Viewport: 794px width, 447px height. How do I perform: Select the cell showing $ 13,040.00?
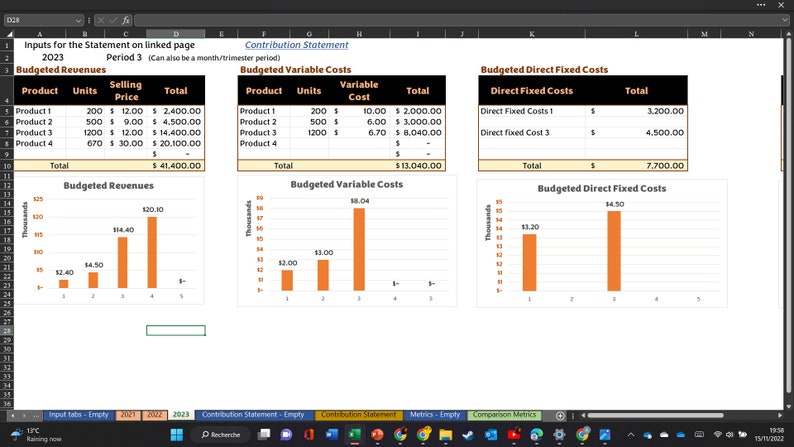(418, 166)
